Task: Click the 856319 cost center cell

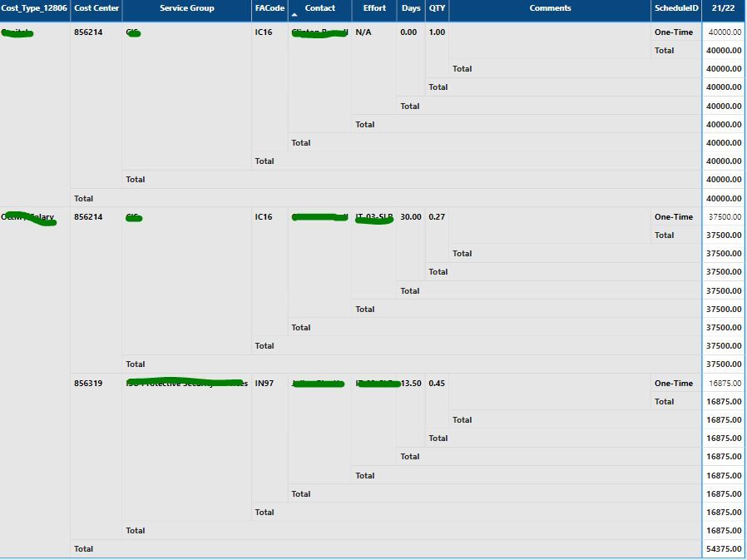Action: click(88, 384)
